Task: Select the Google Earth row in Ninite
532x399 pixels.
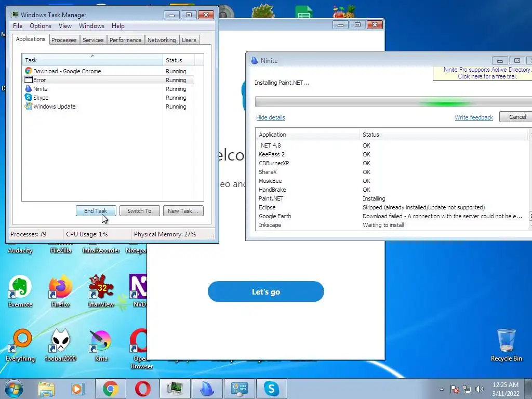Action: point(392,216)
